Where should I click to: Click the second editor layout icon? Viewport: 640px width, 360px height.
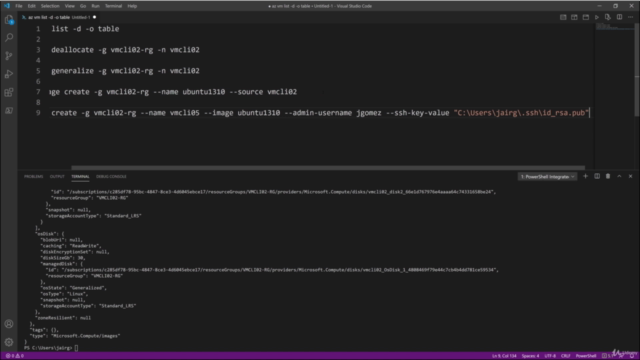coord(574,17)
